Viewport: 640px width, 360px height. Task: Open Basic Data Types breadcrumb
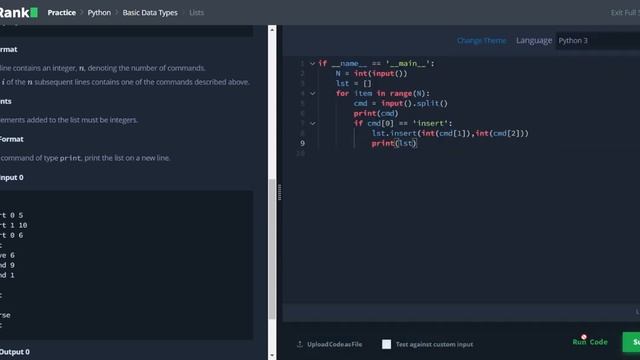click(x=150, y=13)
